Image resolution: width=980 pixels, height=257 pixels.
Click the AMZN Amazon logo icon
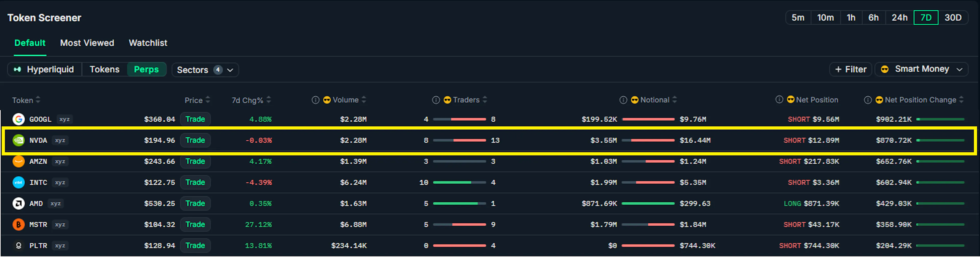[x=18, y=161]
